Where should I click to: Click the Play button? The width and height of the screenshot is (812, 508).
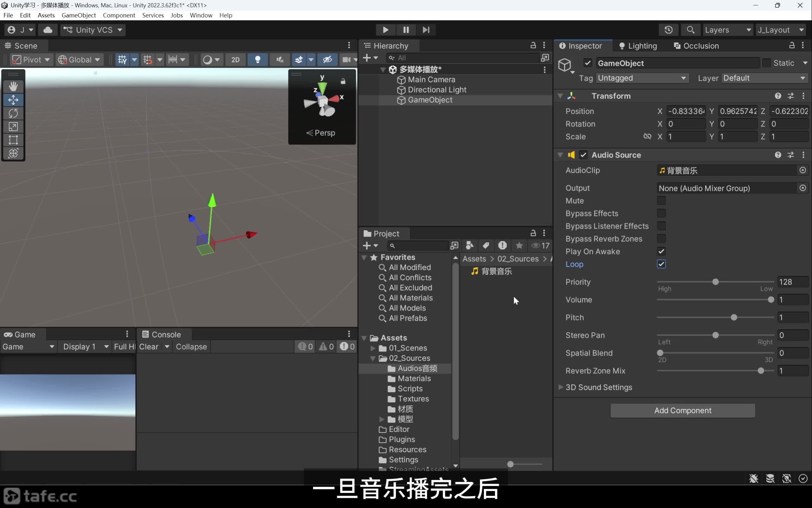click(x=385, y=30)
